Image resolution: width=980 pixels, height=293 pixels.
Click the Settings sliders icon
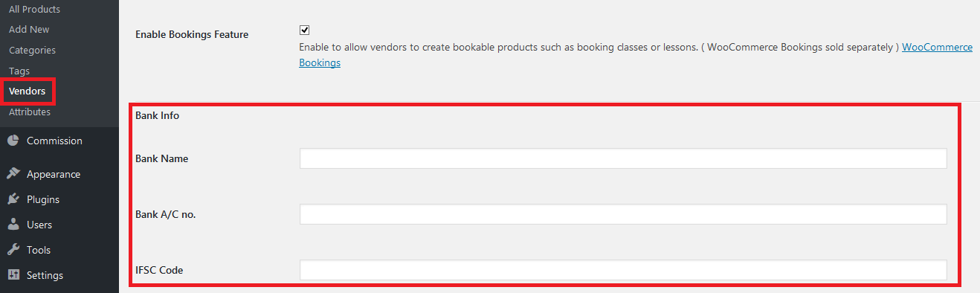click(x=13, y=275)
